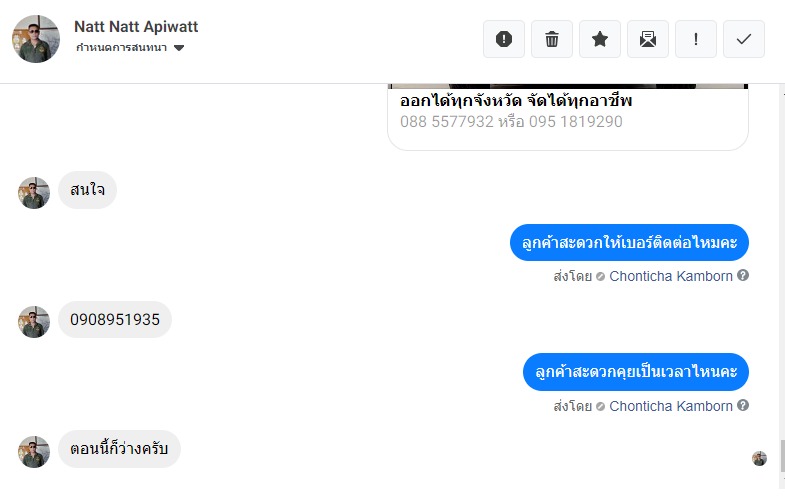Mark conversation unread with envelope icon
This screenshot has height=501, width=785.
tap(648, 39)
